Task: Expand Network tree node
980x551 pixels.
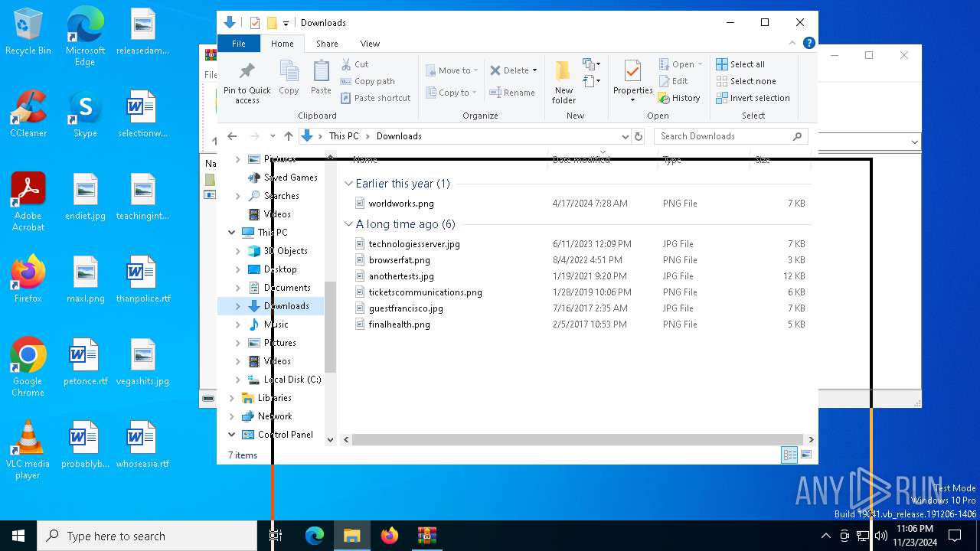Action: click(x=232, y=416)
